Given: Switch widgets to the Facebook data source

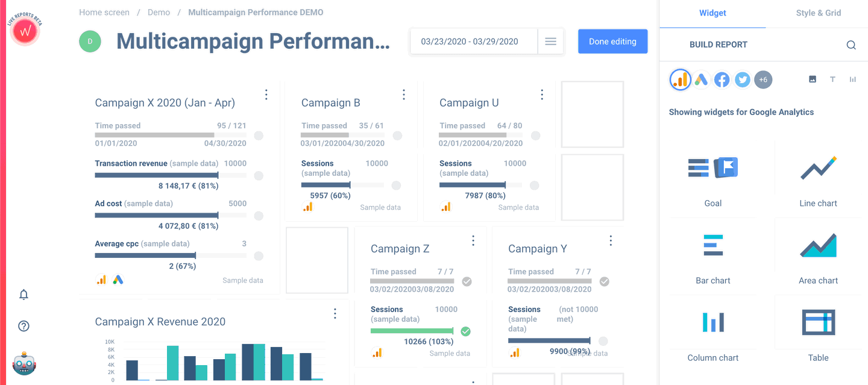Looking at the screenshot, I should point(722,79).
